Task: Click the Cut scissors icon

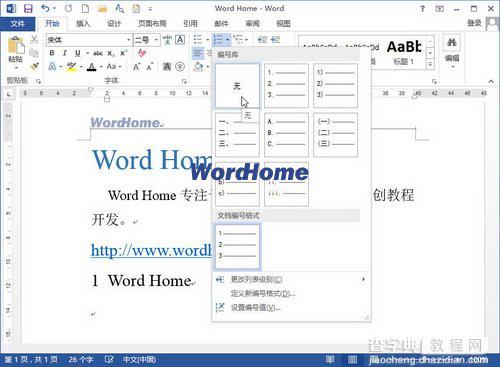Action: (x=34, y=40)
